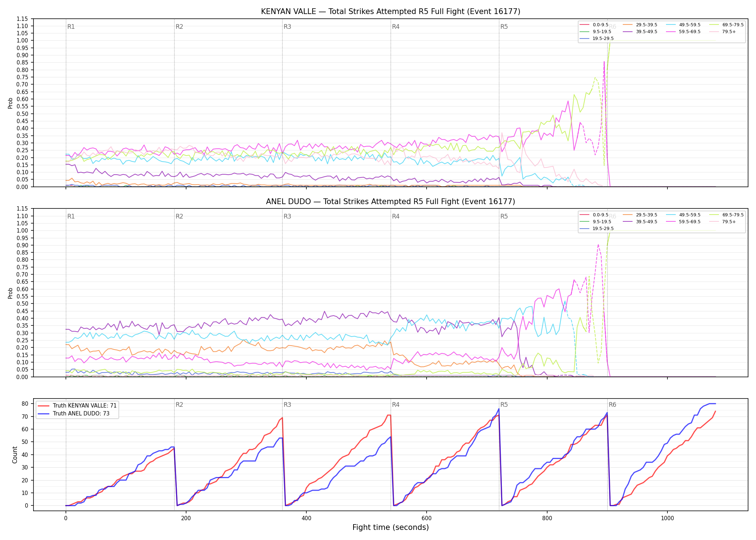Click 'Truth KENYAN VALLE: 71' legend entry
The image size is (756, 540).
(x=85, y=406)
